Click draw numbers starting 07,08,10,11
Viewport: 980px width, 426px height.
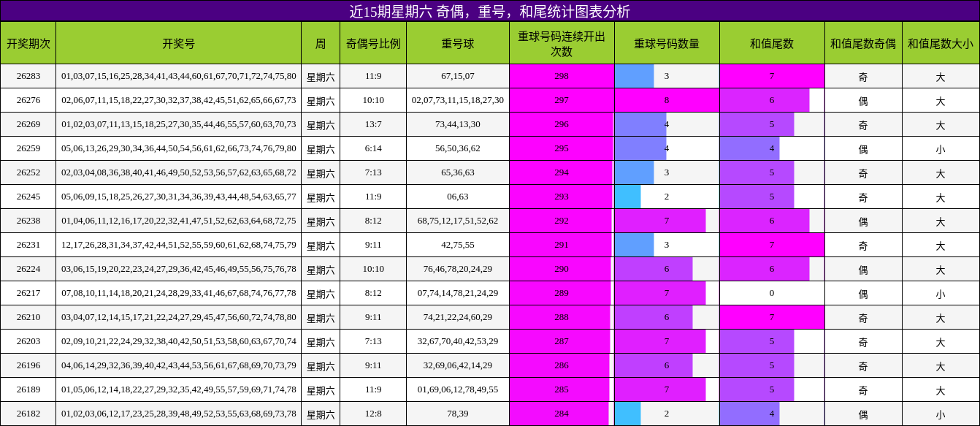coord(178,293)
